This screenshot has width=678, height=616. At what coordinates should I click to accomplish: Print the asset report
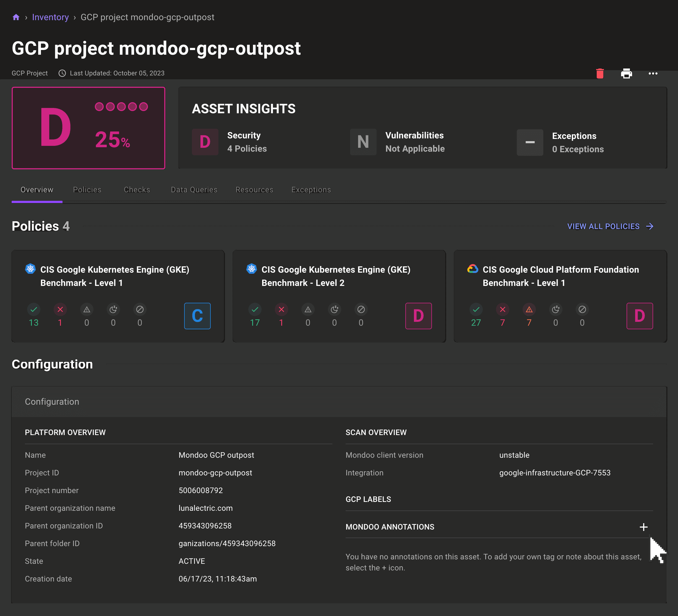627,73
